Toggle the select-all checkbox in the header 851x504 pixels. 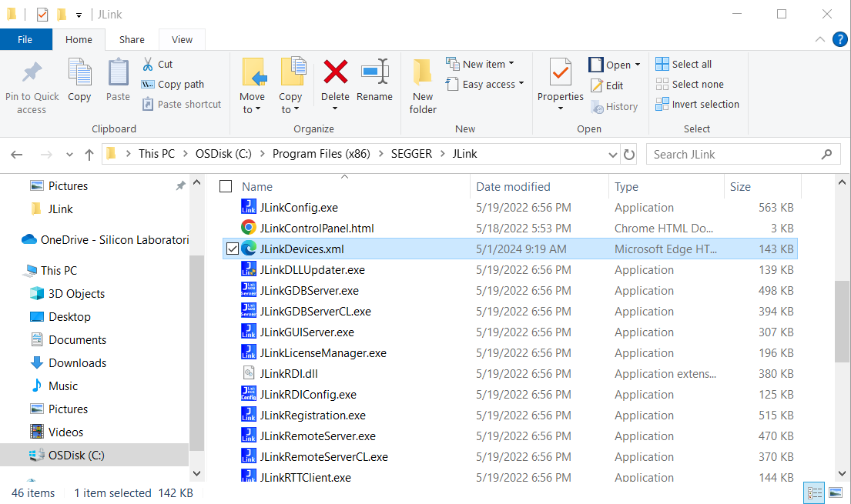[226, 186]
